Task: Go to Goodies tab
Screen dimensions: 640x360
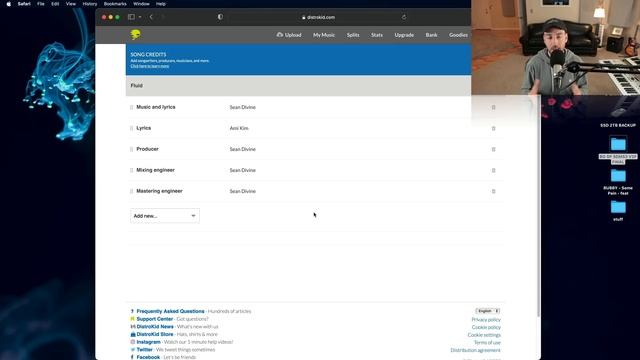Action: point(458,35)
